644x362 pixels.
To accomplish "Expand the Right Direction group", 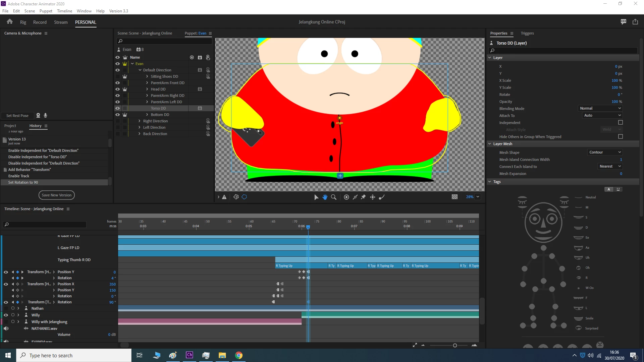I will pos(140,121).
